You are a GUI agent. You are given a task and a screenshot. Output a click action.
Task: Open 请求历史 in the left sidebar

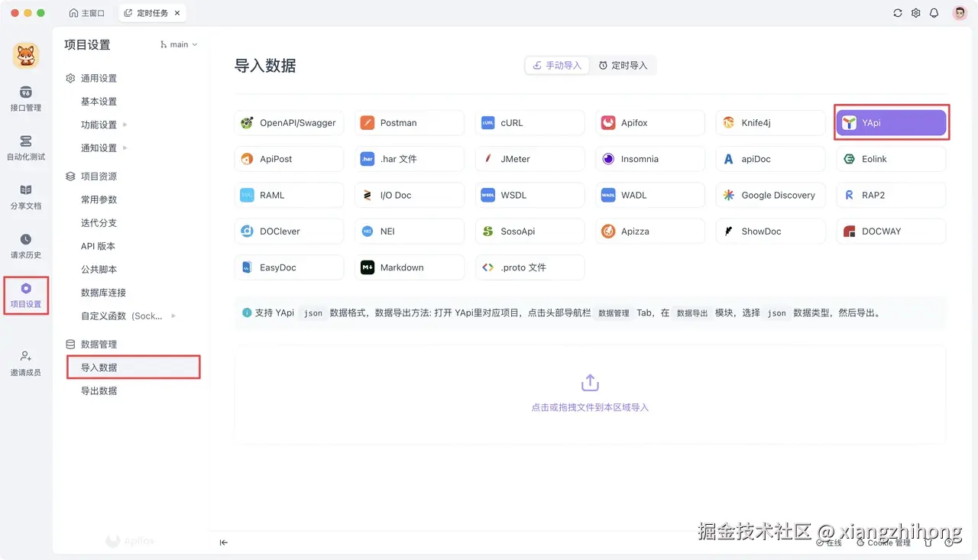[26, 246]
